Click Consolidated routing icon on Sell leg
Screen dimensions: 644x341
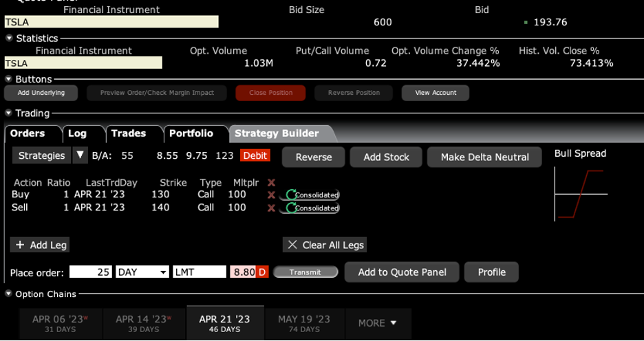(292, 208)
